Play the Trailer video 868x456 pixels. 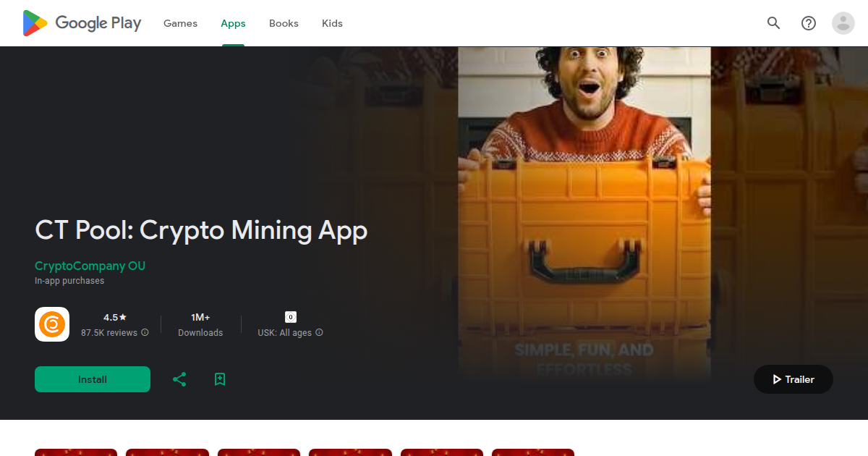pos(793,379)
